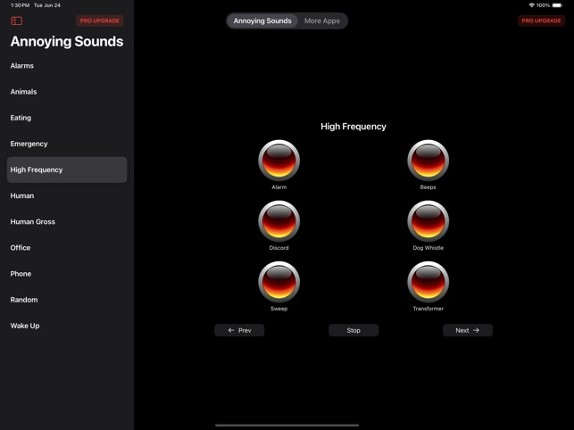Screen dimensions: 574x430
Task: Go to next category with Next
Action: 467,330
